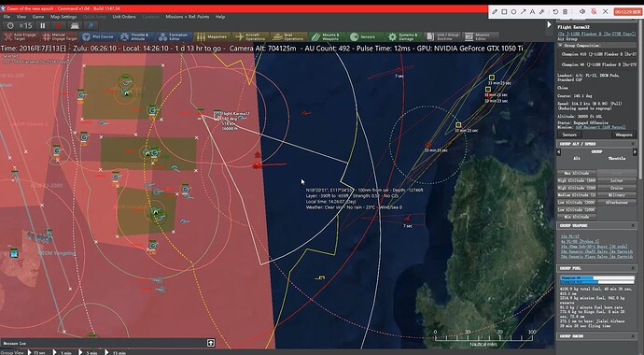Collapse the Group Alt / Speed section

click(633, 144)
